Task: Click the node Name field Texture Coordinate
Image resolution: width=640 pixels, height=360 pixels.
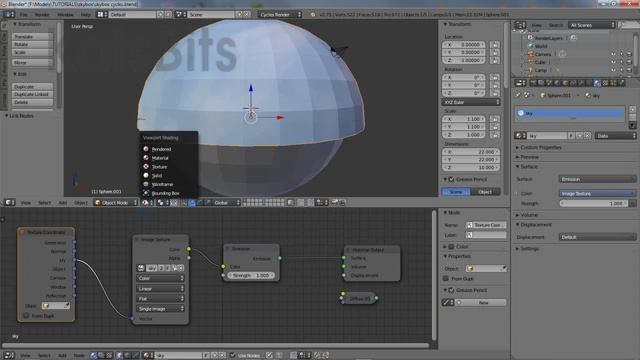Action: tap(486, 225)
